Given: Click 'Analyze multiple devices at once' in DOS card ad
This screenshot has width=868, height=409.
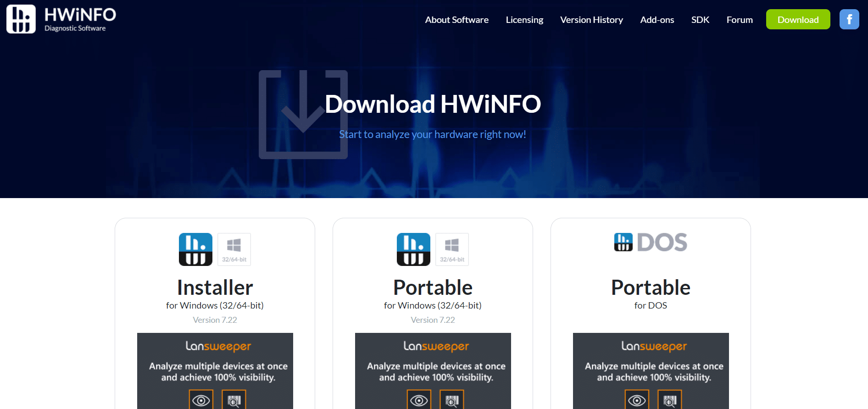Looking at the screenshot, I should pyautogui.click(x=654, y=366).
